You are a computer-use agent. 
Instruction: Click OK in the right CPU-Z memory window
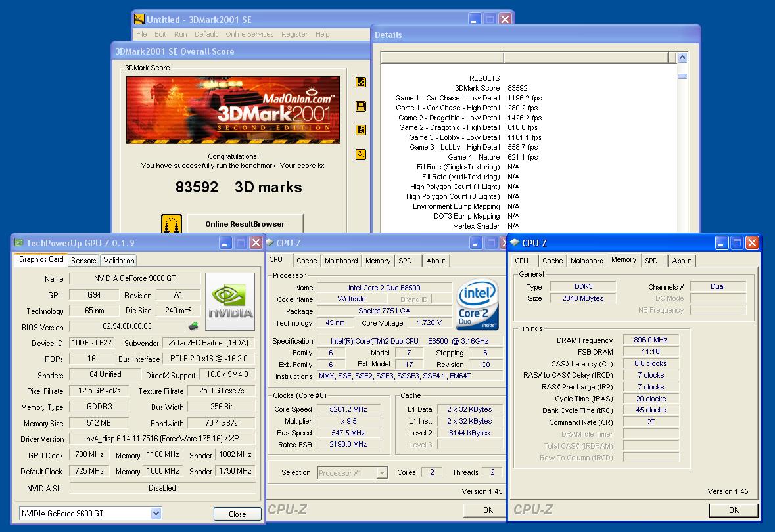tap(734, 510)
